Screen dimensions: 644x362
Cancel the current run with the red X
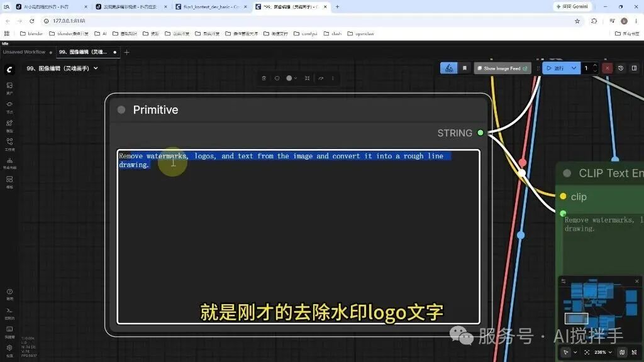pos(607,68)
